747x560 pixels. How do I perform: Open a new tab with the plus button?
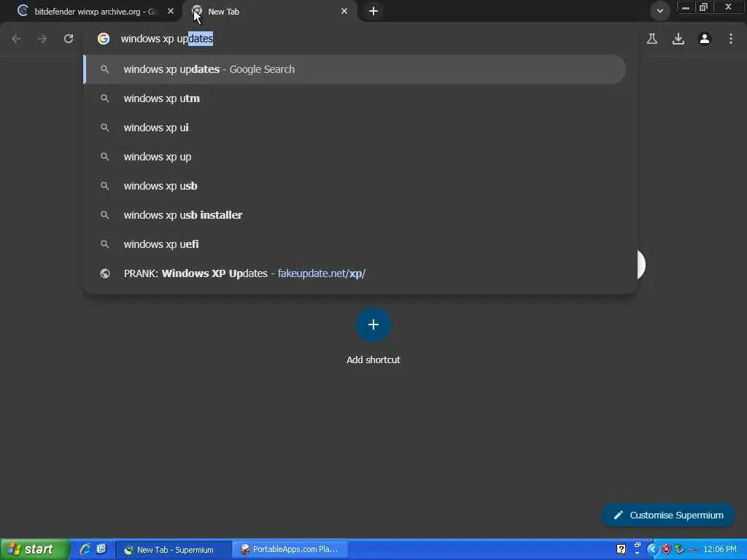tap(373, 11)
